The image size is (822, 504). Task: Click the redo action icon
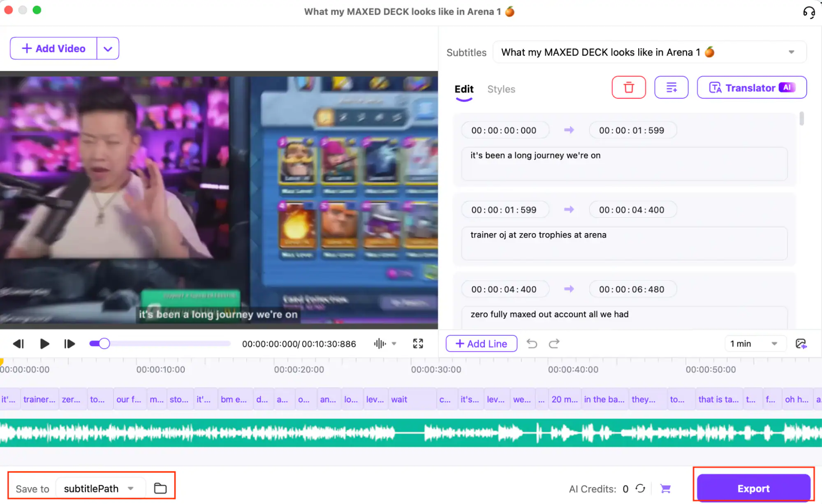(x=553, y=343)
